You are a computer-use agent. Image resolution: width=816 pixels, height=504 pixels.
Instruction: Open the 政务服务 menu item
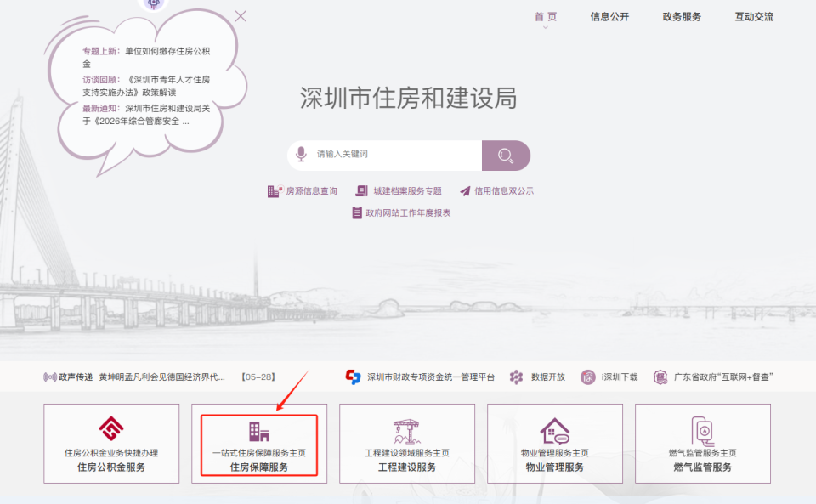coord(682,17)
